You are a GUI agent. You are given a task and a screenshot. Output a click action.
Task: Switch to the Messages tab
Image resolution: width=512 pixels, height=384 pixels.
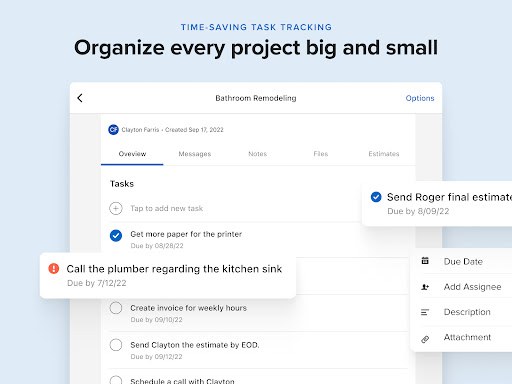click(195, 154)
